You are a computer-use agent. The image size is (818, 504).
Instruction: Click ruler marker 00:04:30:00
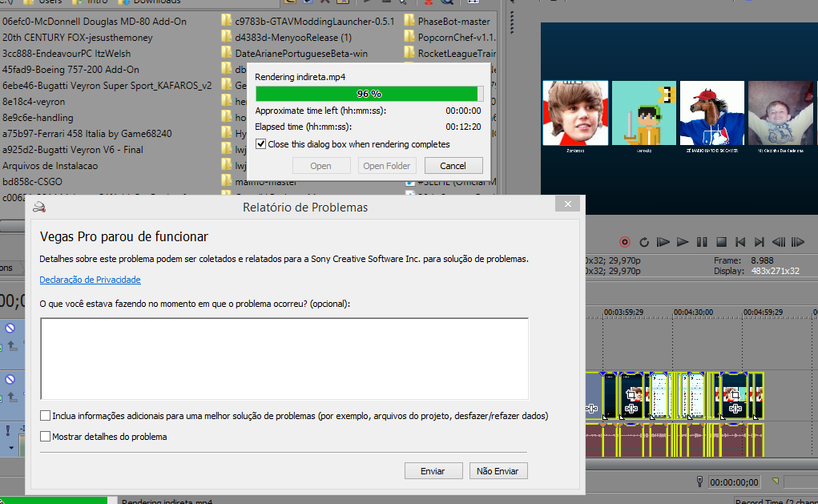(x=693, y=312)
